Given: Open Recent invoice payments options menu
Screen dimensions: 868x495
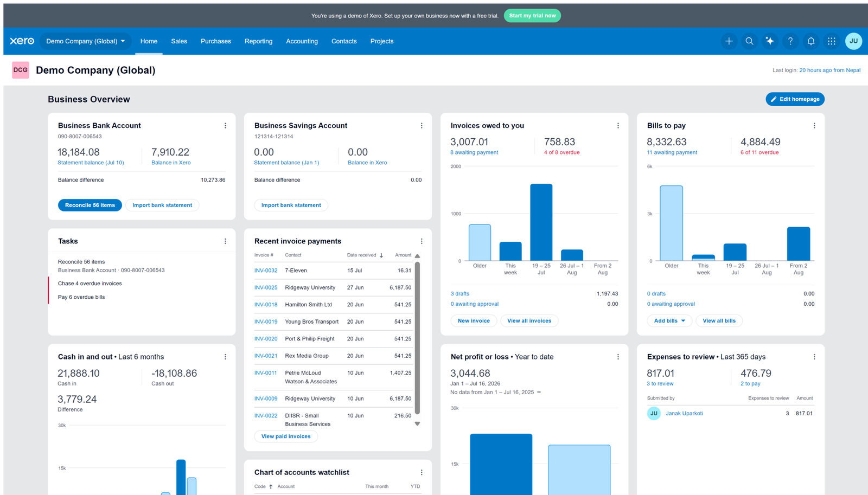Looking at the screenshot, I should click(x=422, y=241).
